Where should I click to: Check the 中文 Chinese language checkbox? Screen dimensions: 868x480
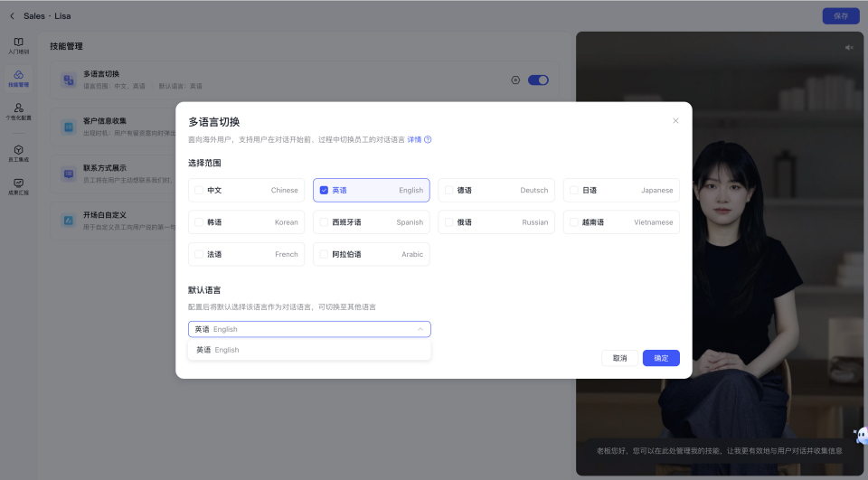pos(199,191)
